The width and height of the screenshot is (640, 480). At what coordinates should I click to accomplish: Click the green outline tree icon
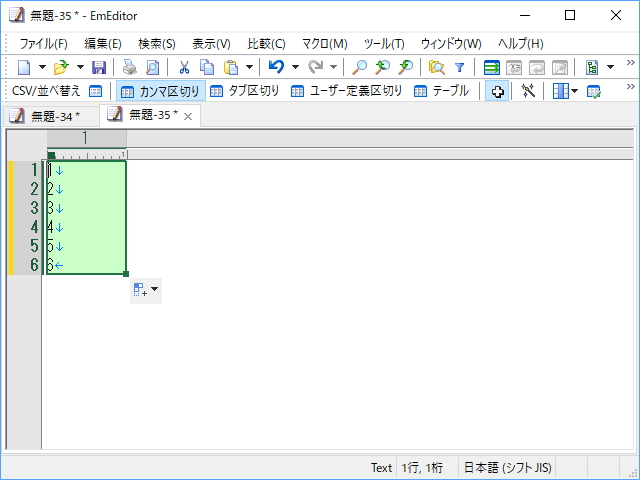(x=592, y=67)
